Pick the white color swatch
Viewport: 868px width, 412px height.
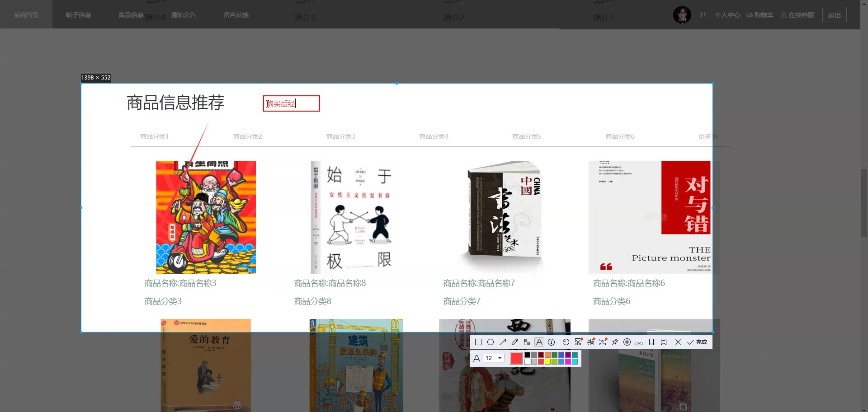(527, 361)
